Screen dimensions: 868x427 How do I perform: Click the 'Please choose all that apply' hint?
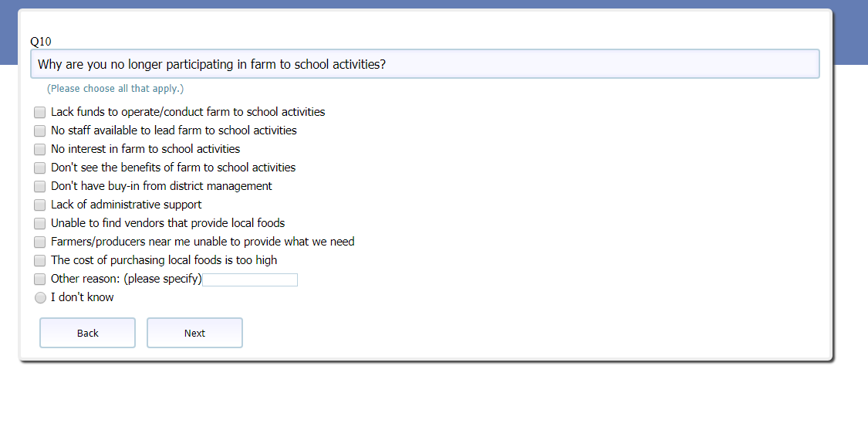pyautogui.click(x=115, y=89)
